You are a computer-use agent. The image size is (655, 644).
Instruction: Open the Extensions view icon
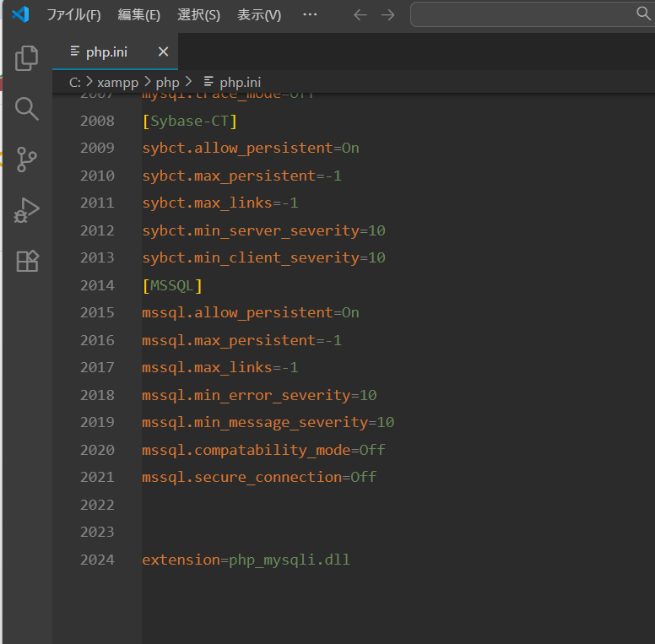(x=27, y=261)
